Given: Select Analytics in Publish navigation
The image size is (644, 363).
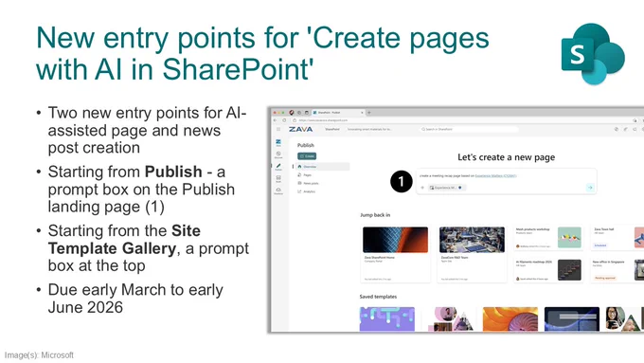Looking at the screenshot, I should tap(307, 191).
